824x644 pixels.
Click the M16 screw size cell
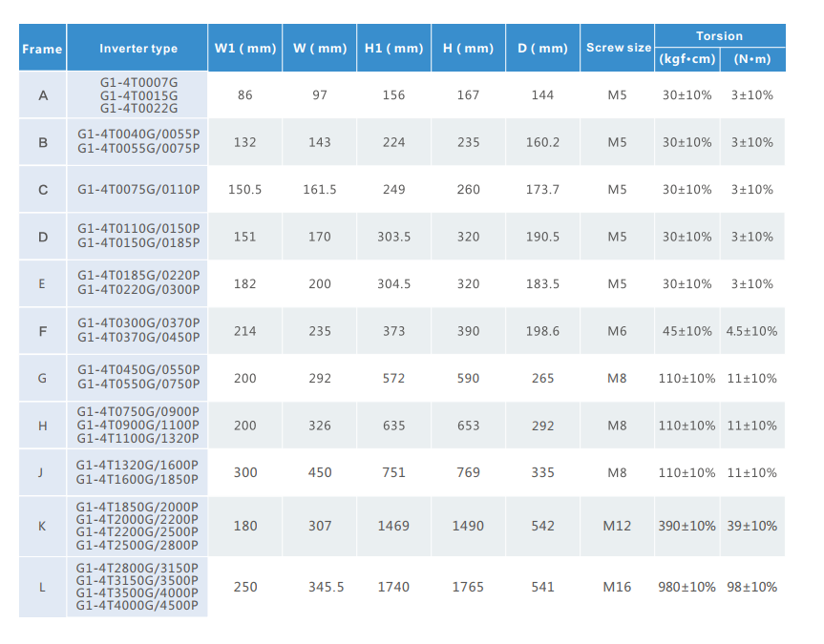click(618, 587)
